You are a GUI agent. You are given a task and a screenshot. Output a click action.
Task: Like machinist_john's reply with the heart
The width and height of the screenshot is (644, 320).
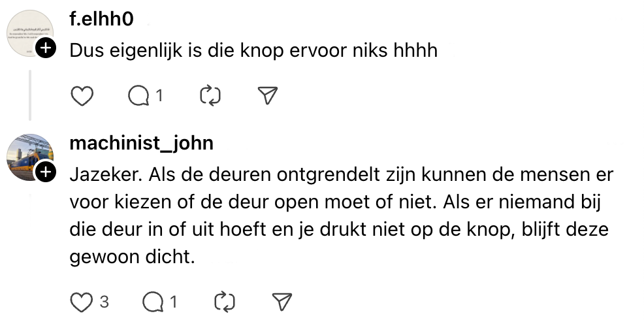click(x=82, y=302)
